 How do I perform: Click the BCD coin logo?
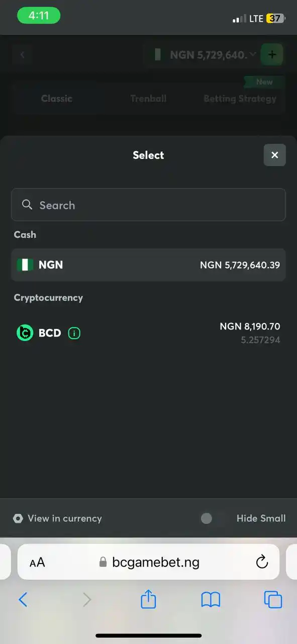tap(25, 333)
